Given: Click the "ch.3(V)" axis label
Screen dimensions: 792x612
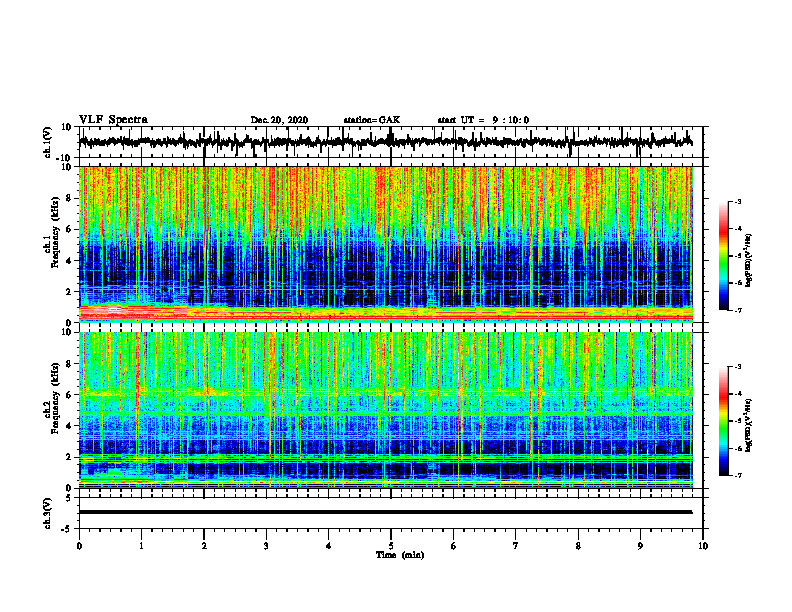Looking at the screenshot, I should tap(48, 513).
